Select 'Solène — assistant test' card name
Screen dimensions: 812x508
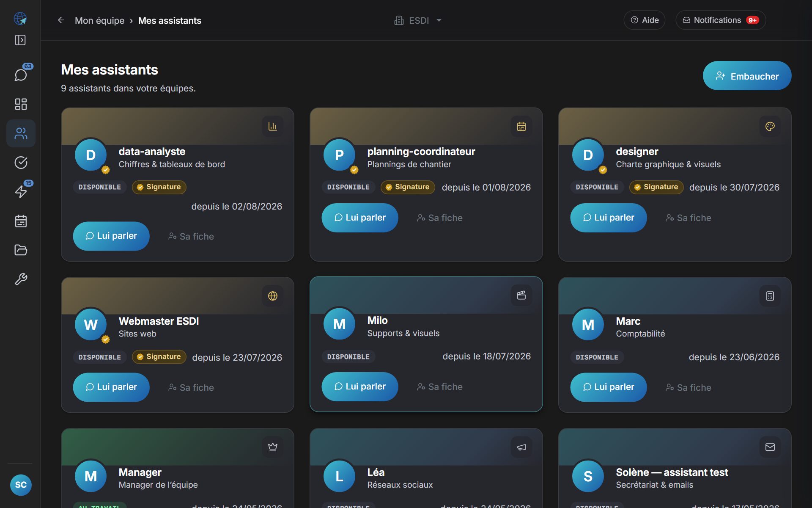point(672,472)
